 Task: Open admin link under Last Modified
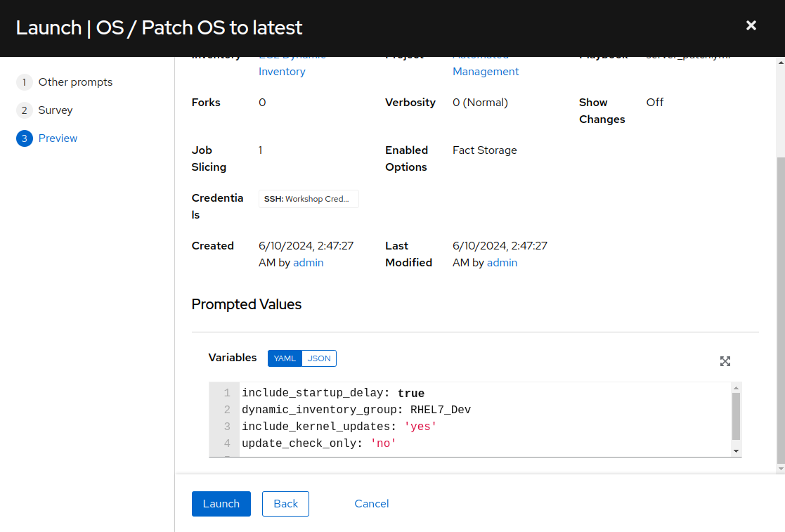pyautogui.click(x=502, y=263)
